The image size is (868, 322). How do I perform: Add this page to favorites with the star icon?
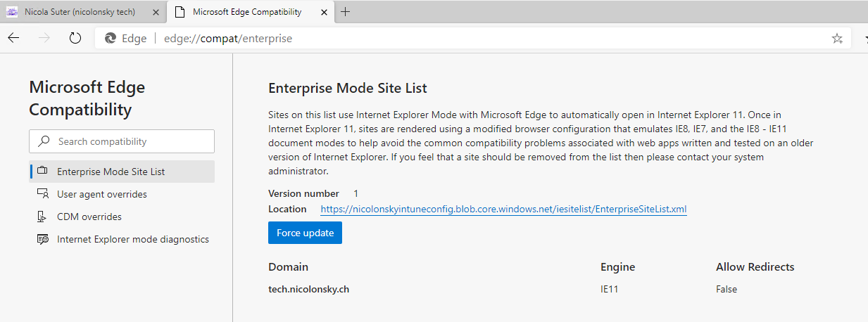(837, 39)
